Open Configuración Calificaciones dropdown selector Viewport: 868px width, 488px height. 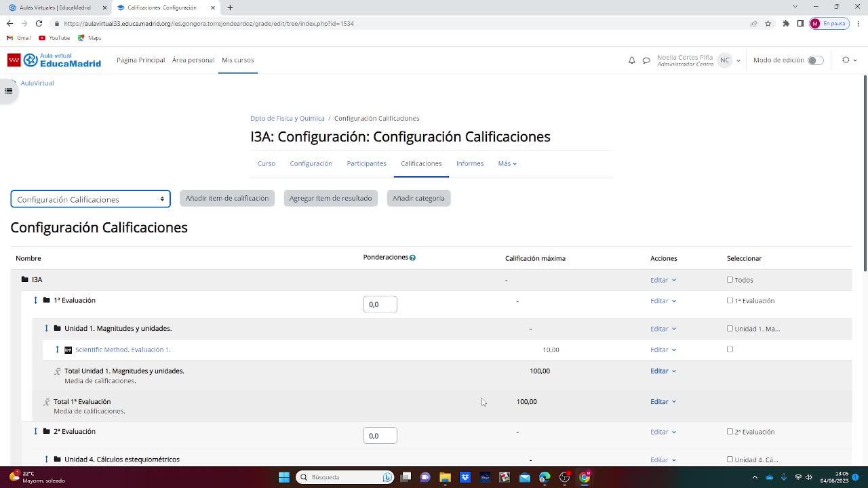pos(90,199)
